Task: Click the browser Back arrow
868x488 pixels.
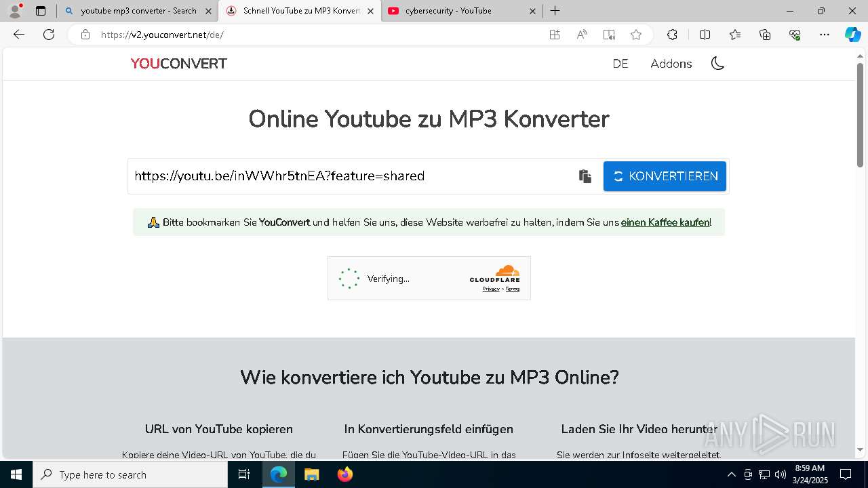Action: tap(19, 35)
